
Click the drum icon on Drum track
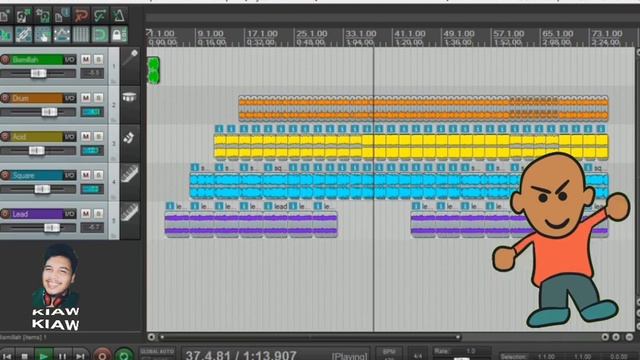pos(129,97)
